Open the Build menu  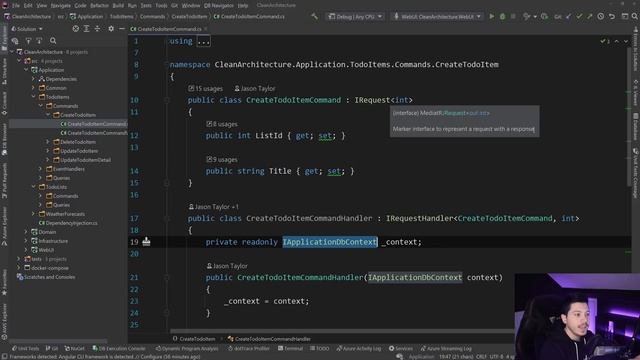pyautogui.click(x=118, y=6)
